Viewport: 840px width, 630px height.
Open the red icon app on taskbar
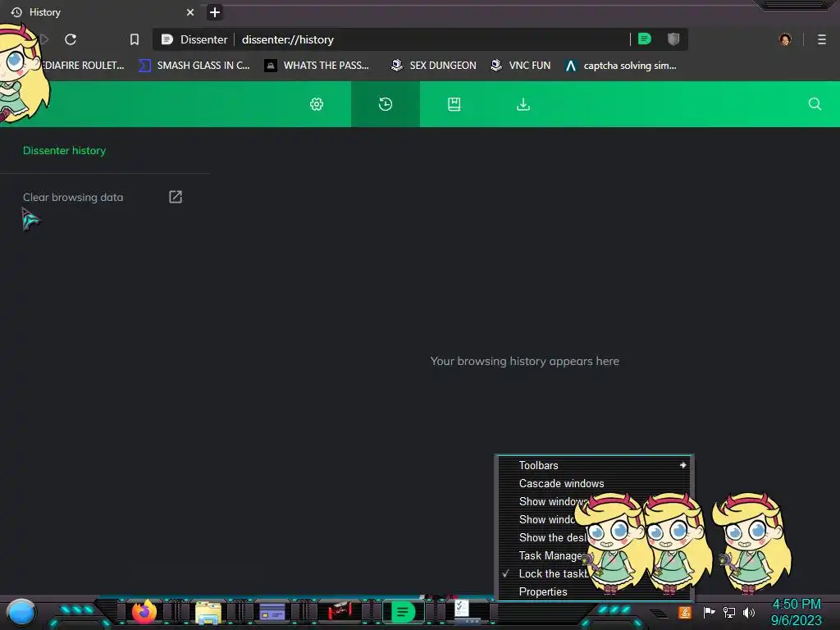tap(340, 610)
